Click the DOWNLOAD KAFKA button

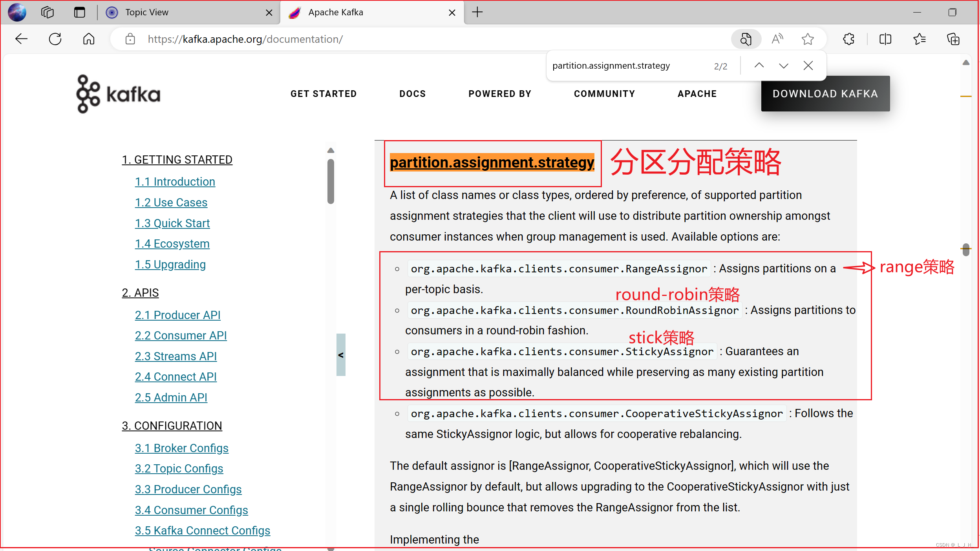point(825,94)
